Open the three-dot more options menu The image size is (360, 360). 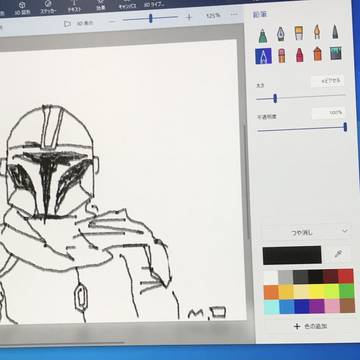[234, 14]
